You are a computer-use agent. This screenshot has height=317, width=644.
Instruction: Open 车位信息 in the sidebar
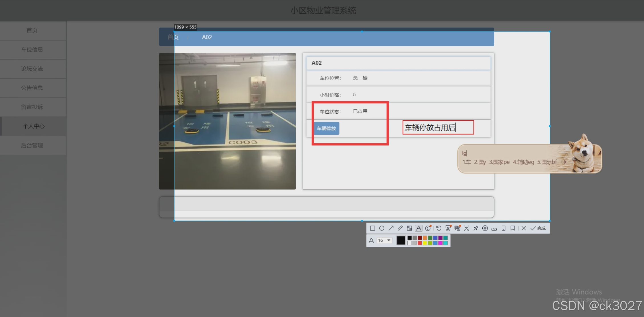pos(32,50)
